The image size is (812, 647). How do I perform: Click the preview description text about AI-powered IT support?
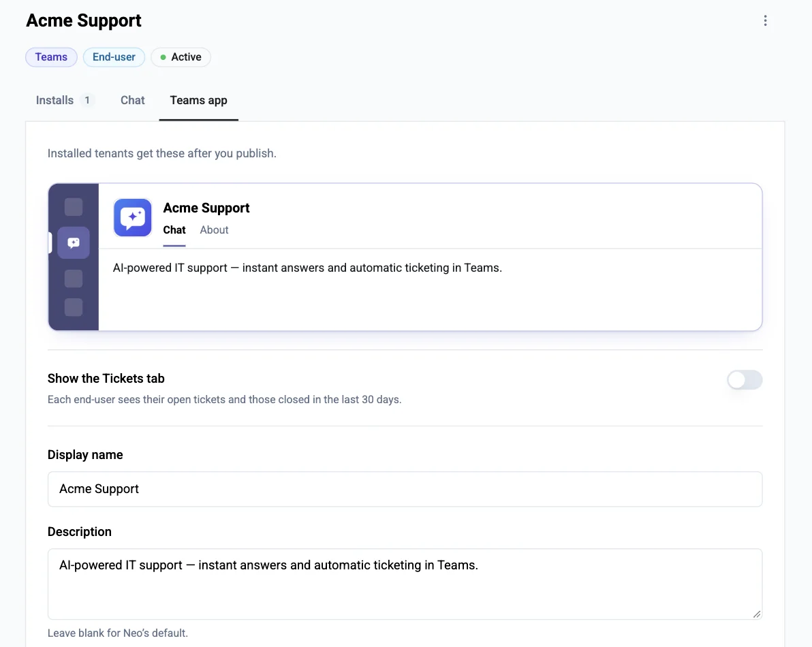[308, 268]
